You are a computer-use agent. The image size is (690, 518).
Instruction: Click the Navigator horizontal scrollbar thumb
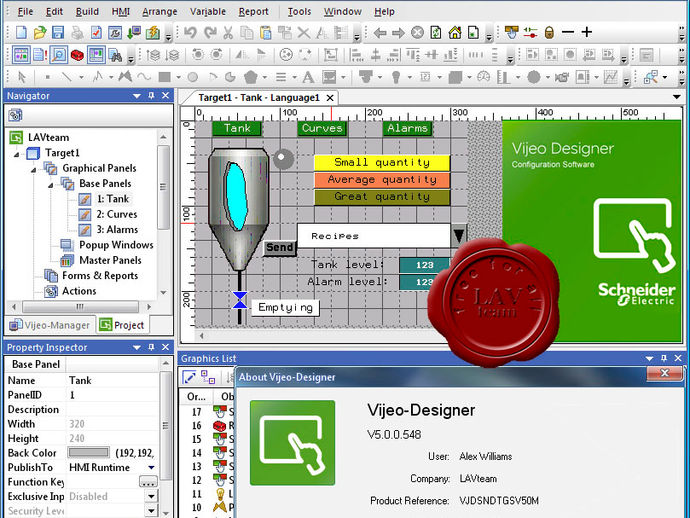[80, 306]
